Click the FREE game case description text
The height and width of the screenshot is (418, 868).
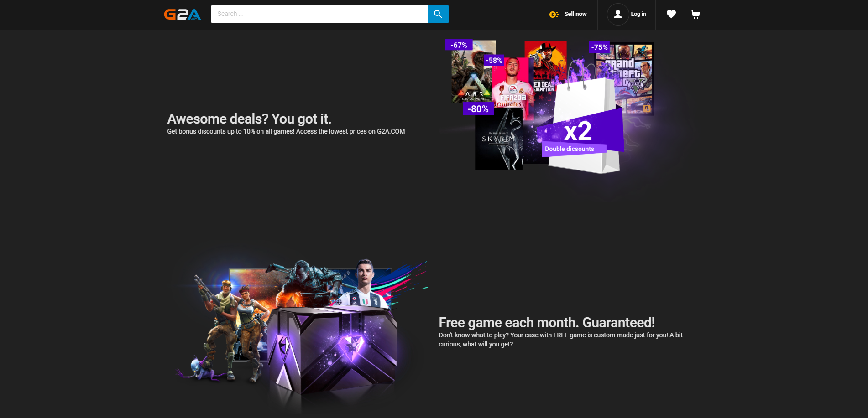pyautogui.click(x=560, y=340)
